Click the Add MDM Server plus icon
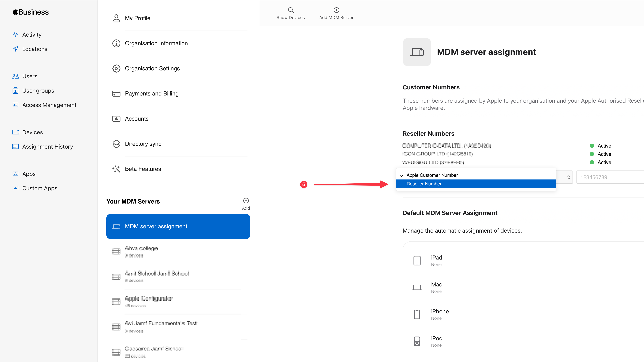The width and height of the screenshot is (644, 362). [x=336, y=10]
